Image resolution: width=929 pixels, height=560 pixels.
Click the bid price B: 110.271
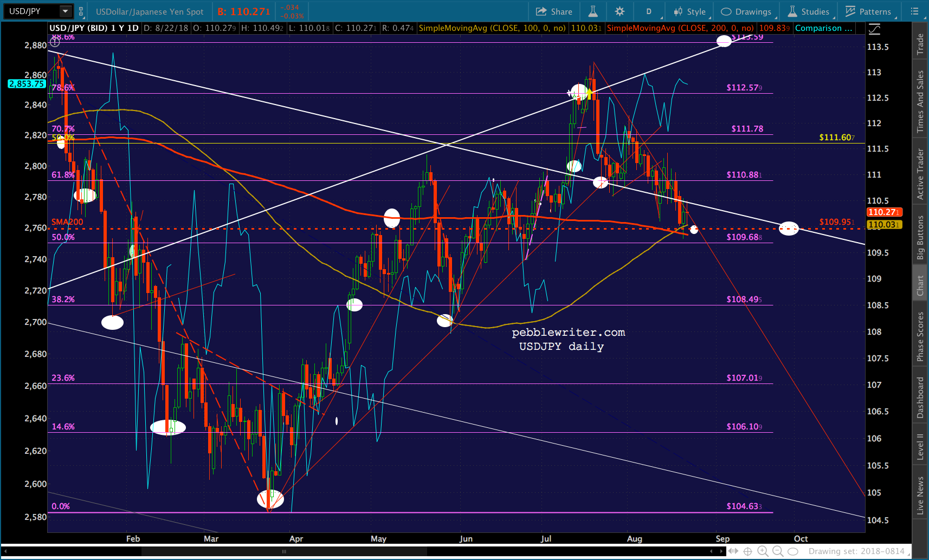(244, 11)
